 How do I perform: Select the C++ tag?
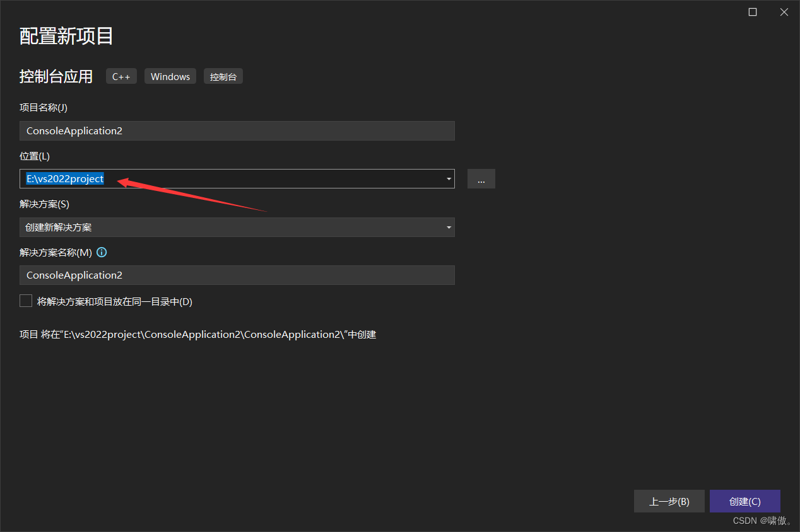[x=121, y=76]
